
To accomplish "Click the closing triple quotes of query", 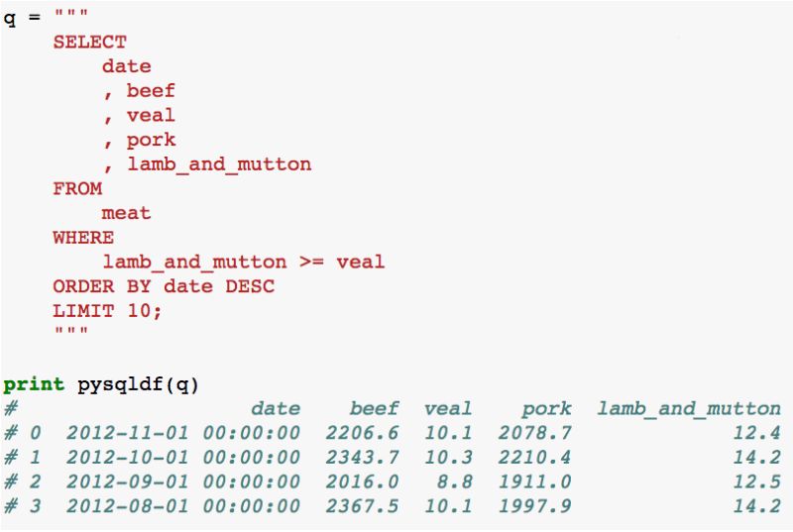I will coord(70,330).
